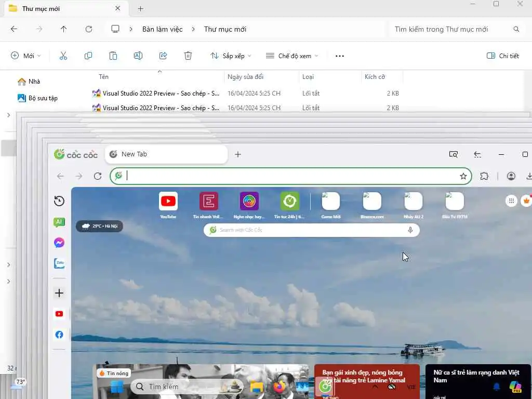This screenshot has height=399, width=532.
Task: Click the magnifier icon in File Explorer search
Action: [x=516, y=29]
